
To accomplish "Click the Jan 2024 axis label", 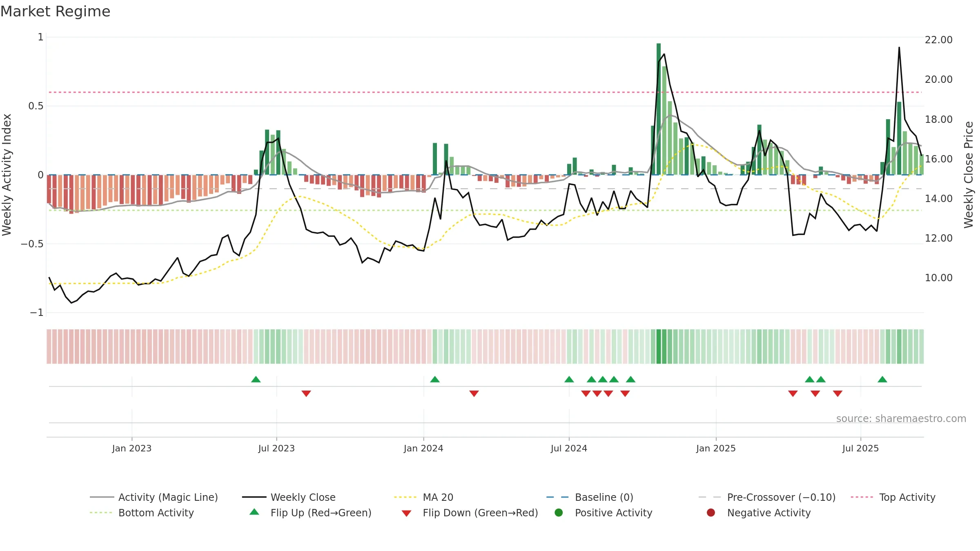I will click(423, 448).
